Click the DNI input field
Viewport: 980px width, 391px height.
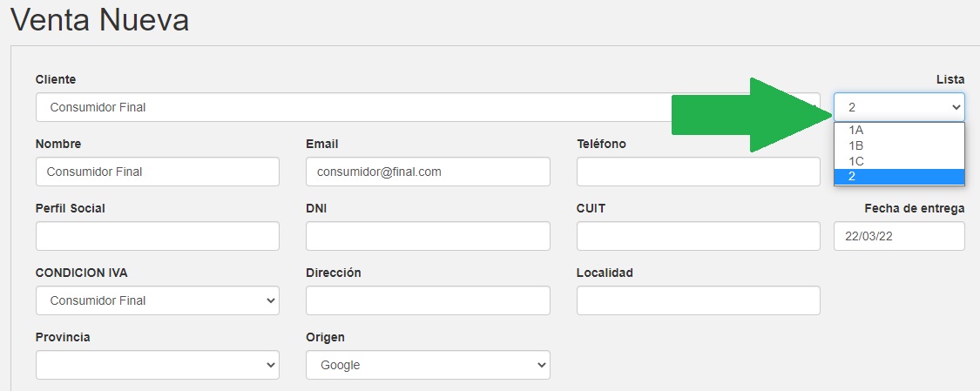coord(428,236)
